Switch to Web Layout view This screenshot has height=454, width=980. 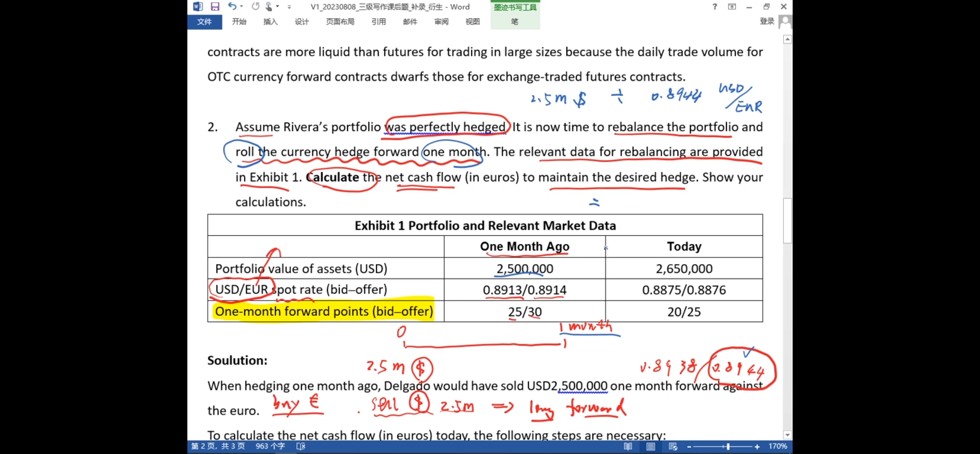tap(673, 446)
